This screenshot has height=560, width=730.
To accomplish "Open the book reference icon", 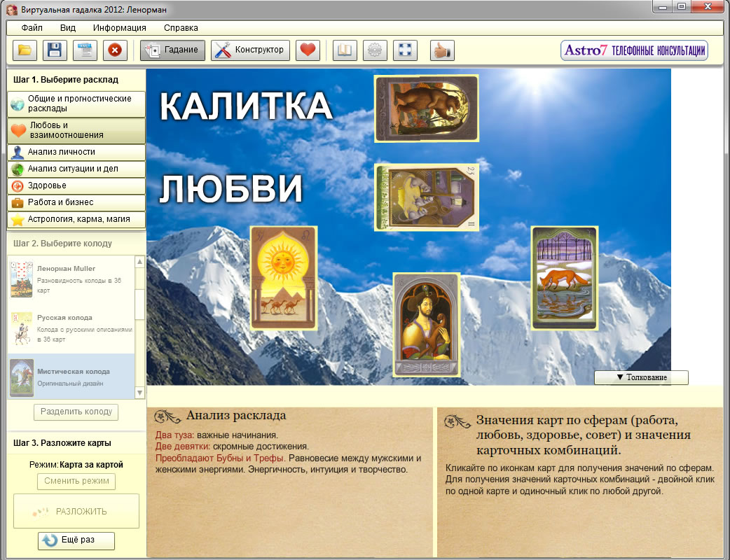I will click(345, 50).
